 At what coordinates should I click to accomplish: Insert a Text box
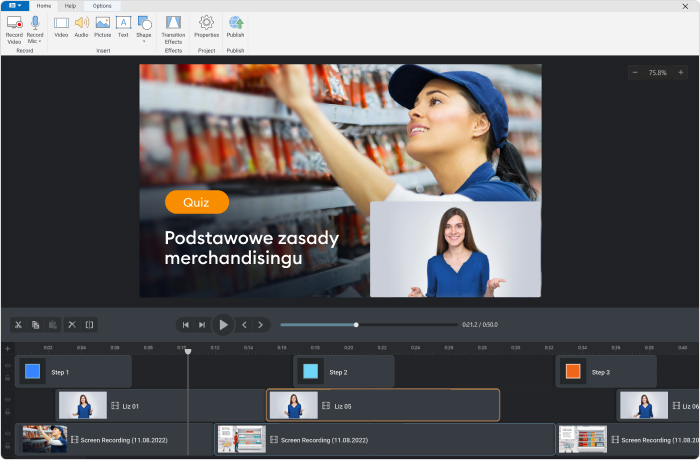(123, 27)
